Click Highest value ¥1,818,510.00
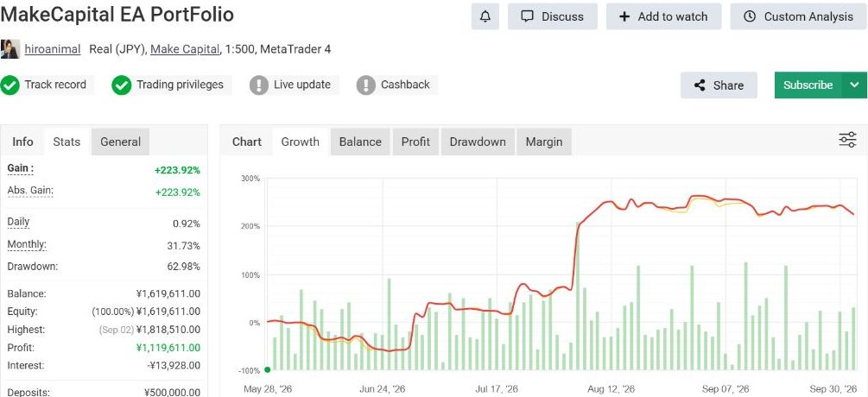This screenshot has width=868, height=397. [168, 330]
